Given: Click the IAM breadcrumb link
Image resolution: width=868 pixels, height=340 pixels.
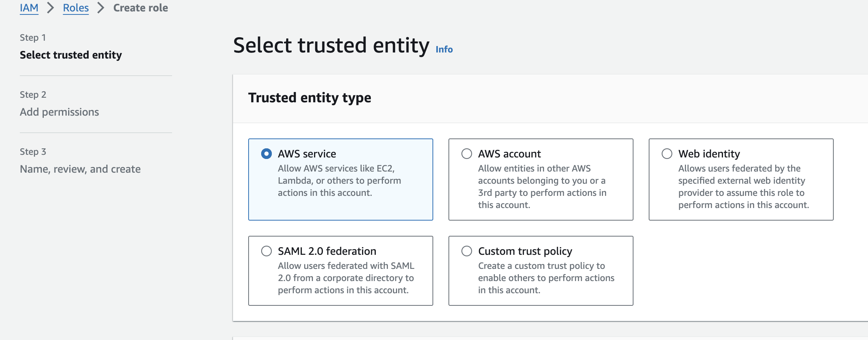Looking at the screenshot, I should coord(29,8).
